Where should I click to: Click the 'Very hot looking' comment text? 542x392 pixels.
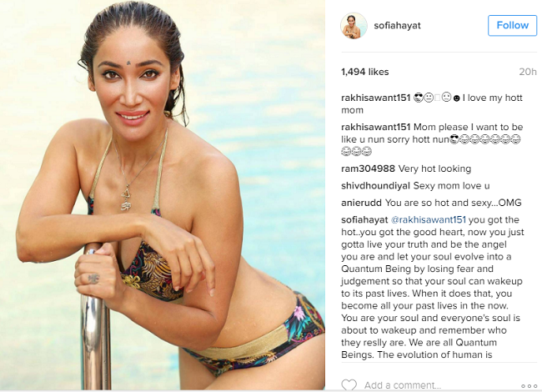point(434,168)
